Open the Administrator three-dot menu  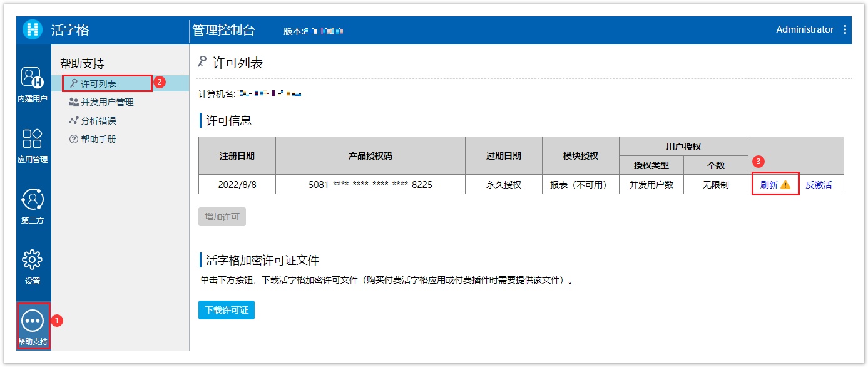[845, 29]
